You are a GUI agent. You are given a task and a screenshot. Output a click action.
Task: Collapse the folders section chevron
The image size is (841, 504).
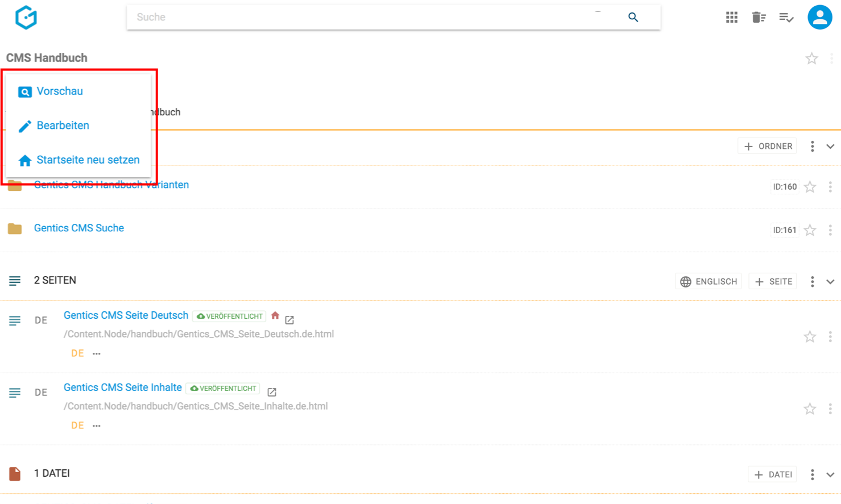click(830, 147)
